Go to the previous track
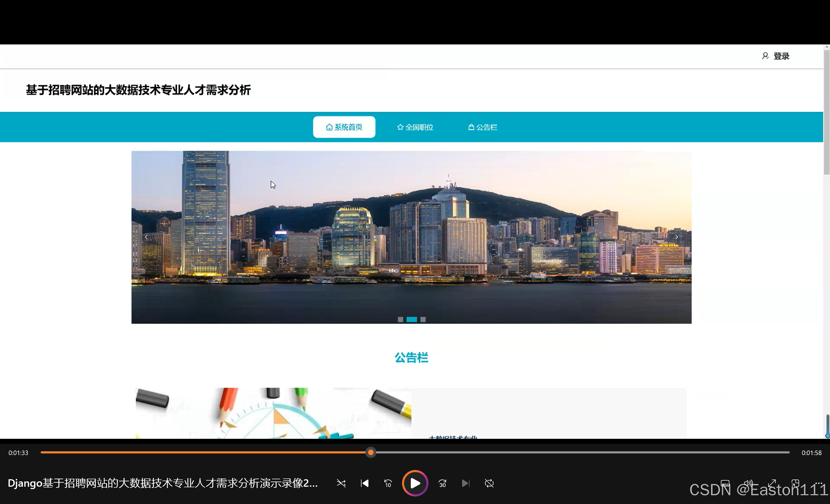830x504 pixels. (364, 484)
